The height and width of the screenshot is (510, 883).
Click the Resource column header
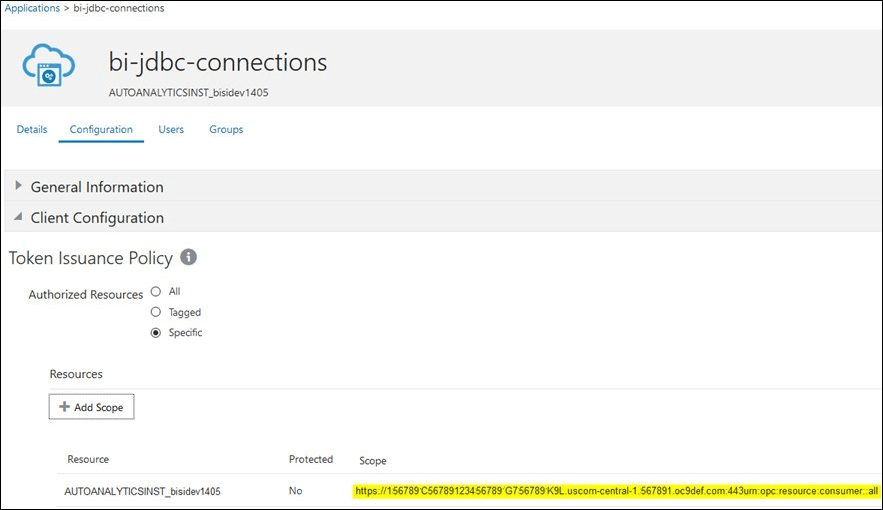[88, 460]
